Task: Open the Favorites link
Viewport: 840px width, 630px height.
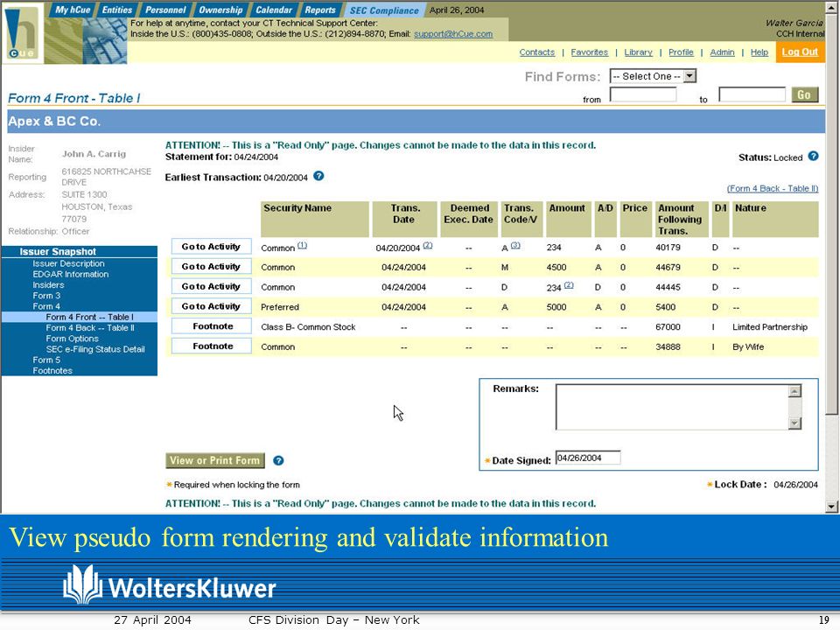Action: pos(589,52)
